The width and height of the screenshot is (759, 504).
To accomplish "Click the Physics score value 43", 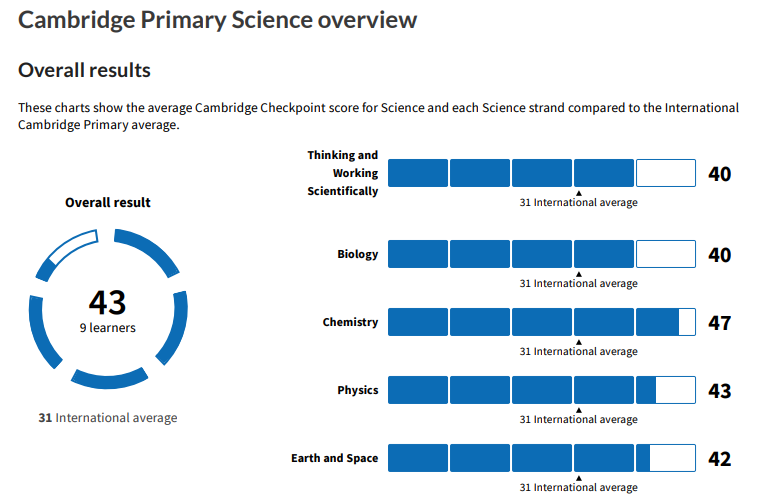I will click(719, 391).
